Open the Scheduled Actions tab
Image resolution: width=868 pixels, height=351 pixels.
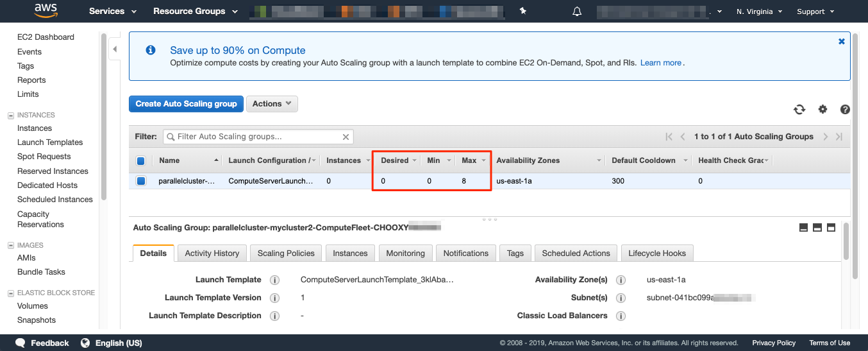(576, 253)
